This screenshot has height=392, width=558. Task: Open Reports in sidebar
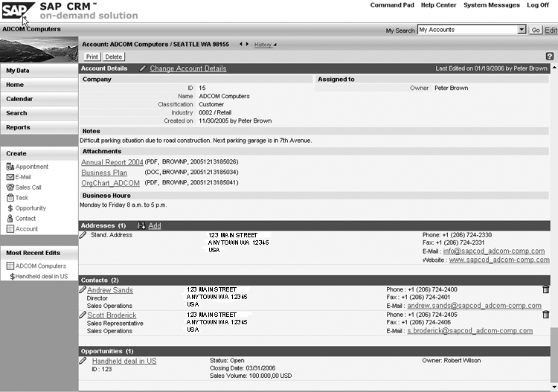click(x=39, y=127)
